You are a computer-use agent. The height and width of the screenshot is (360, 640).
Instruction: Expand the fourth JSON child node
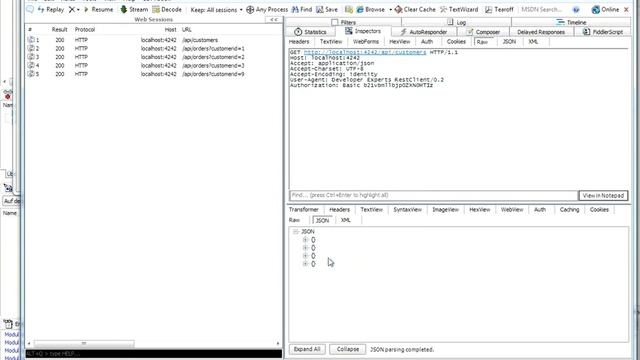(x=305, y=264)
